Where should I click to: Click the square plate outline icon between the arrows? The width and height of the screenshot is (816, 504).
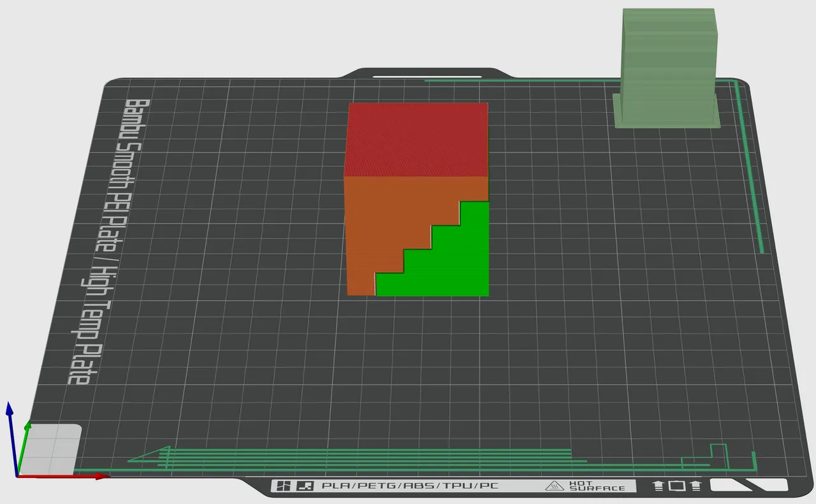[677, 485]
